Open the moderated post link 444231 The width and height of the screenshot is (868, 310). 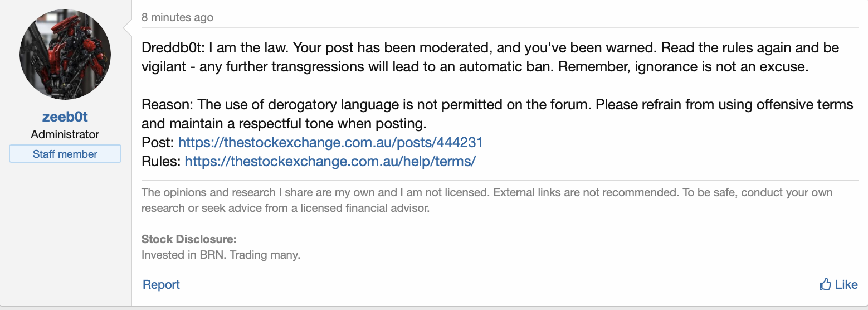(330, 142)
